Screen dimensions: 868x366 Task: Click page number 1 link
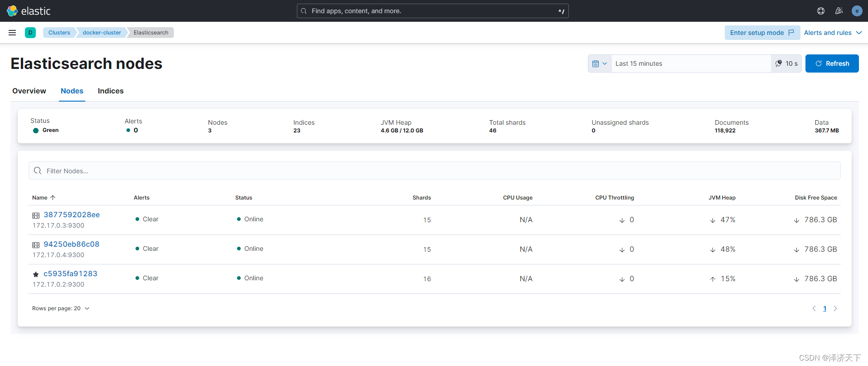point(825,308)
